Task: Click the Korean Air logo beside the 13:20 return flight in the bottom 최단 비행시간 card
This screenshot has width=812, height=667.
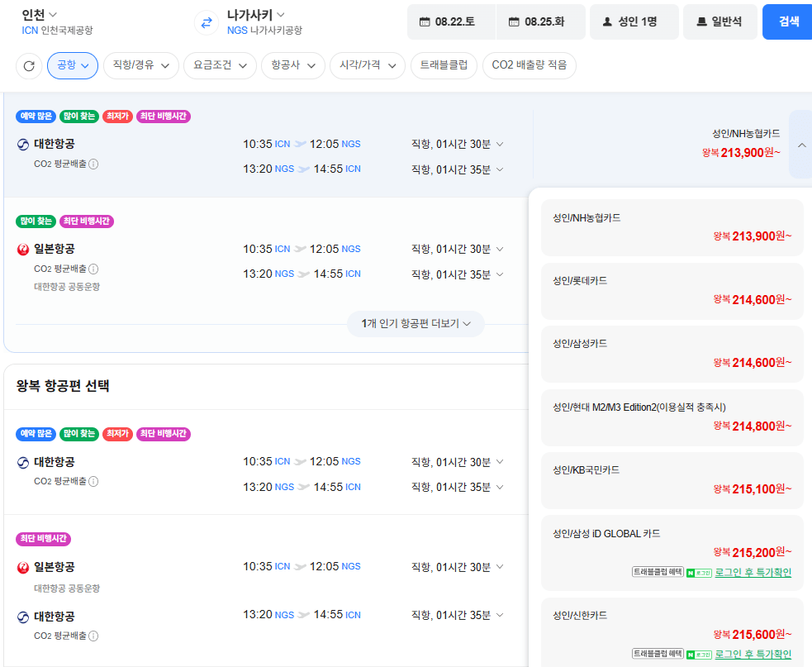Action: (x=23, y=617)
